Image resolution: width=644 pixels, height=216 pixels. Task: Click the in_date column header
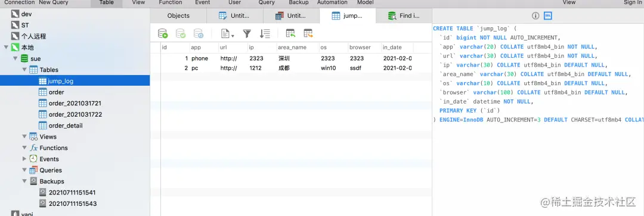397,47
